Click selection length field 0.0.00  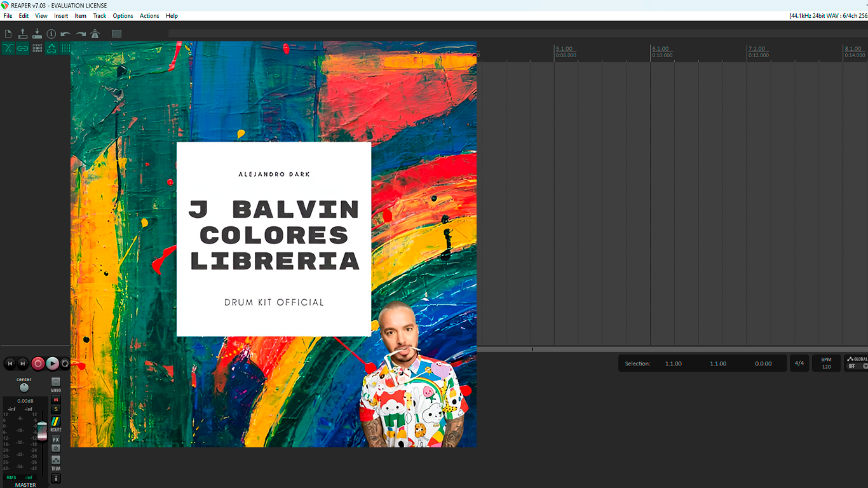pyautogui.click(x=763, y=363)
